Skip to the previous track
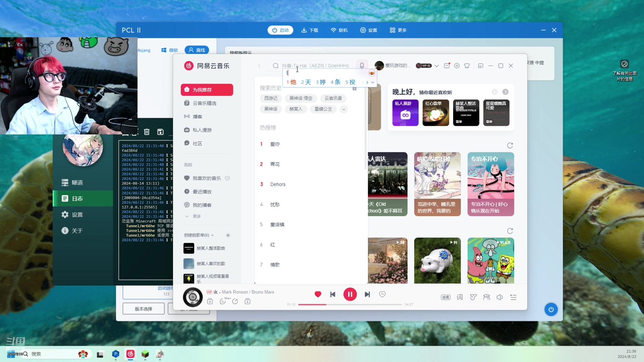Image resolution: width=644 pixels, height=362 pixels. (x=333, y=294)
